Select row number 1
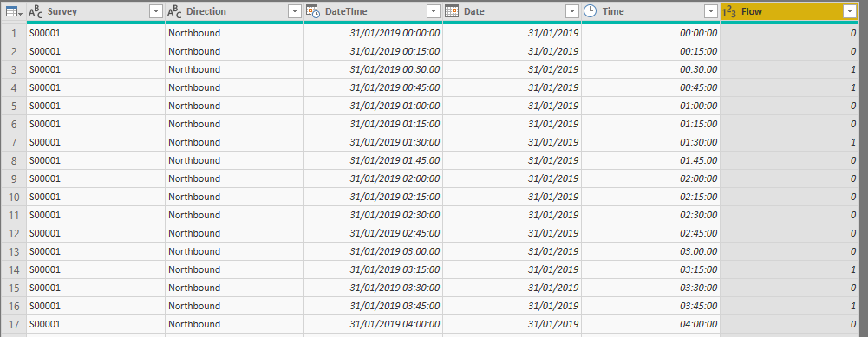Image resolution: width=868 pixels, height=337 pixels. point(13,33)
